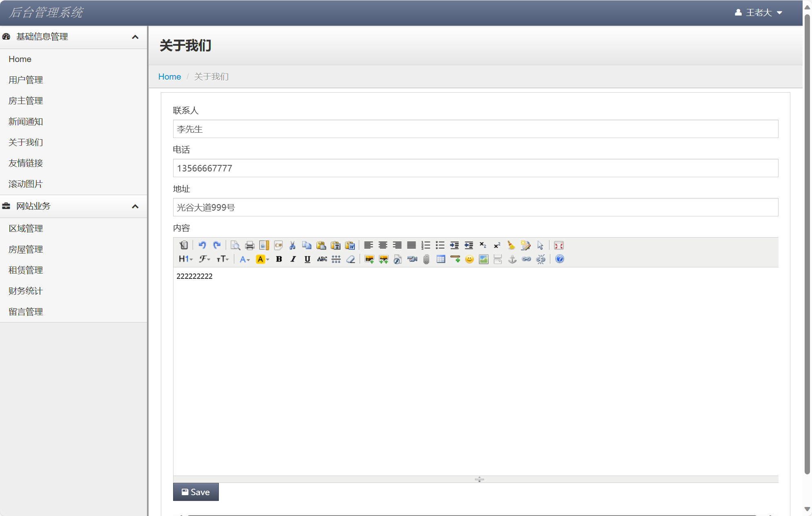Toggle bold formatting in editor
812x516 pixels.
[x=279, y=259]
